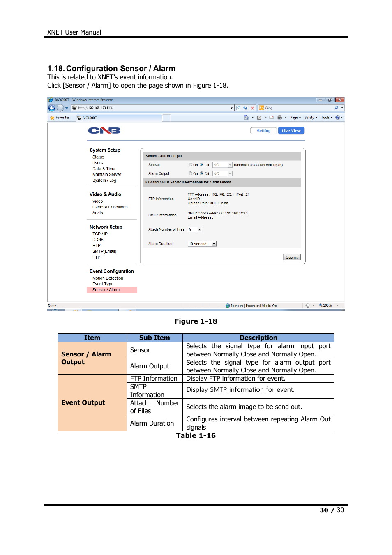The height and width of the screenshot is (555, 392).
Task: Switch to the IVC4000T browser tab
Action: click(x=119, y=118)
